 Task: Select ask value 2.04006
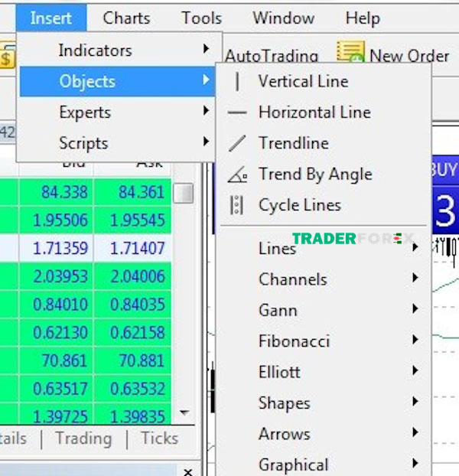tap(138, 276)
